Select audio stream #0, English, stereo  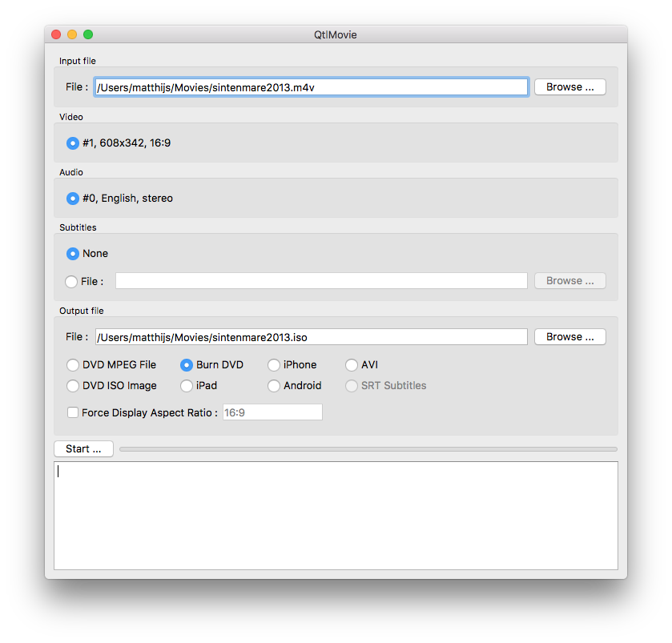tap(73, 199)
